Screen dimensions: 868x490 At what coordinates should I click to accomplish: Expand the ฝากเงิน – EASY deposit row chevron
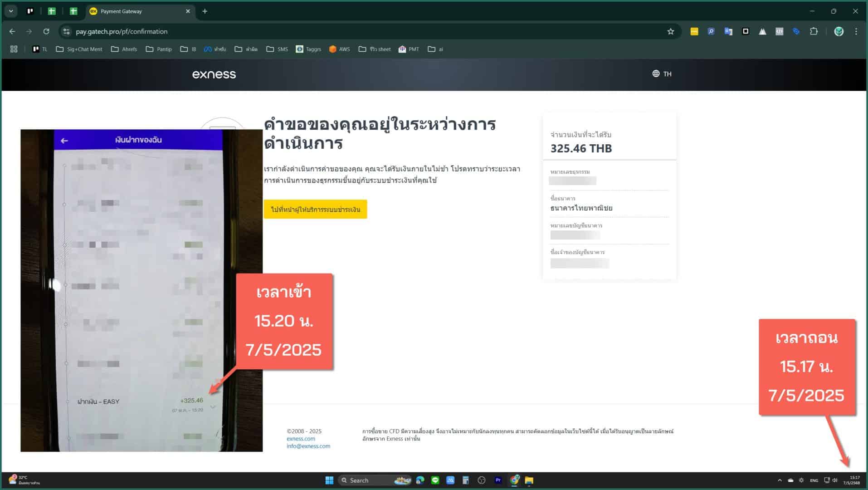213,407
